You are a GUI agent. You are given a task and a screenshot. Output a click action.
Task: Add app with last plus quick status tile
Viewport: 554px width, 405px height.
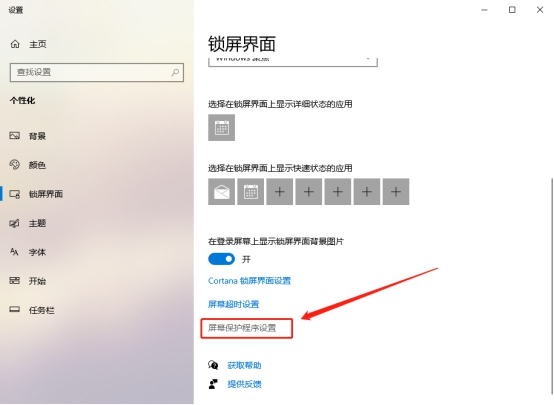click(x=396, y=192)
